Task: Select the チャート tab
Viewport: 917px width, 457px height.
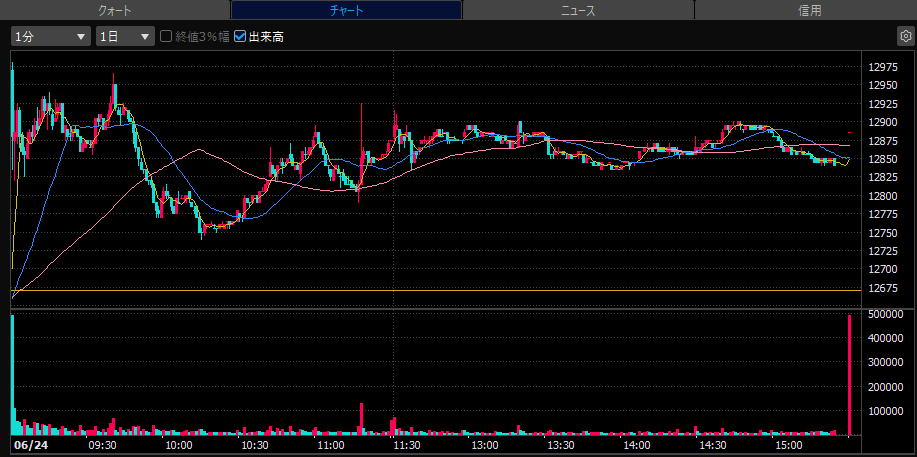Action: tap(347, 10)
